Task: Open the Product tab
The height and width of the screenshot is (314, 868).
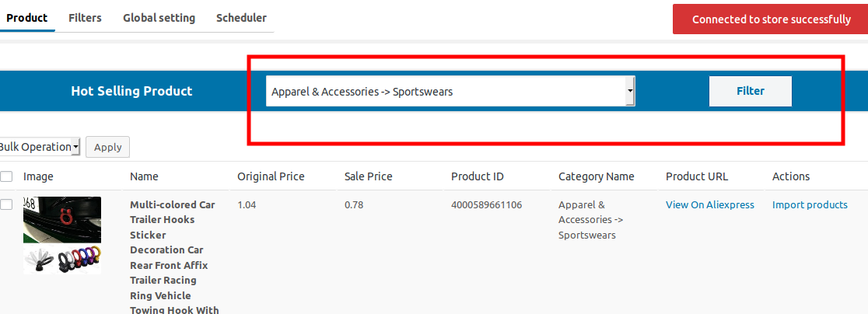Action: pyautogui.click(x=27, y=18)
